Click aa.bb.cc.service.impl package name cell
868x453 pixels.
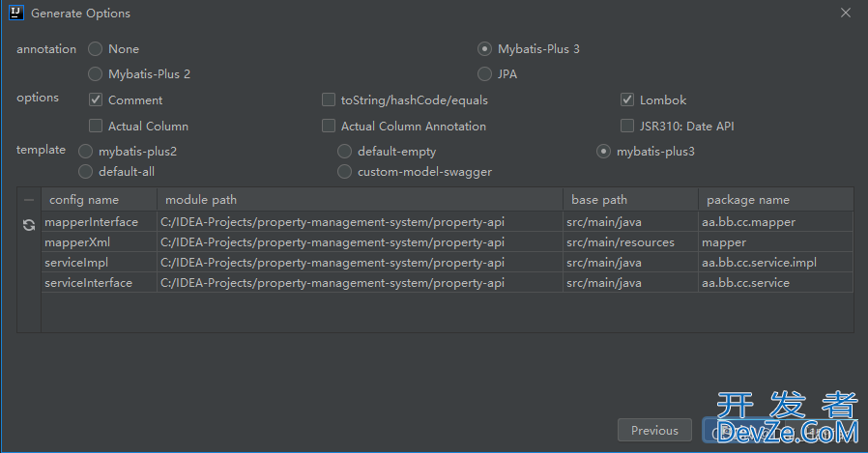[775, 262]
